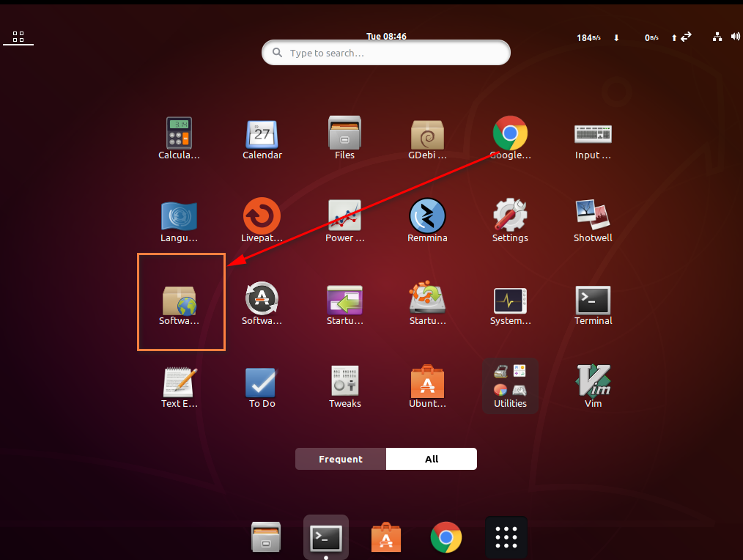
Task: Open Software & Updates box-and-globe icon
Action: point(179,305)
